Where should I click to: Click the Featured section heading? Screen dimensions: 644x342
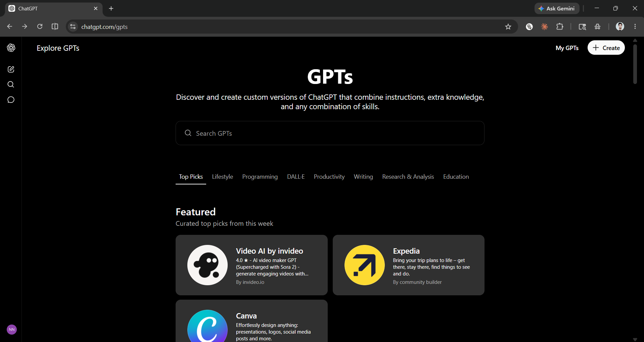tap(196, 212)
